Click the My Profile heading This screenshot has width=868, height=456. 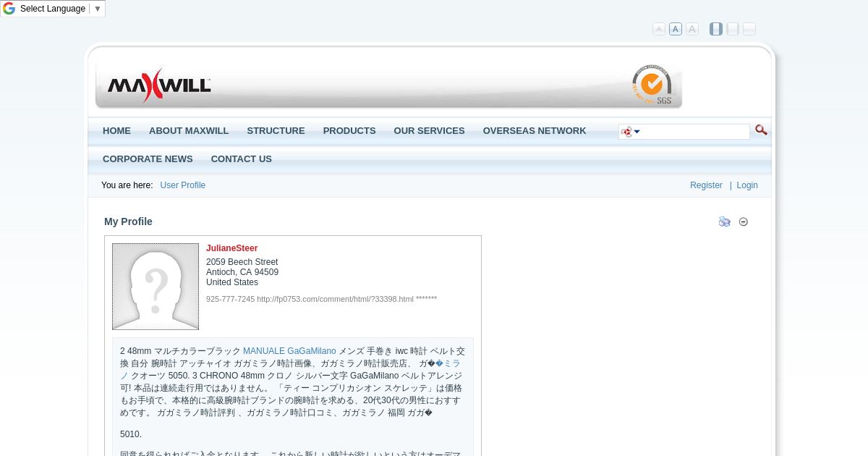(x=128, y=221)
